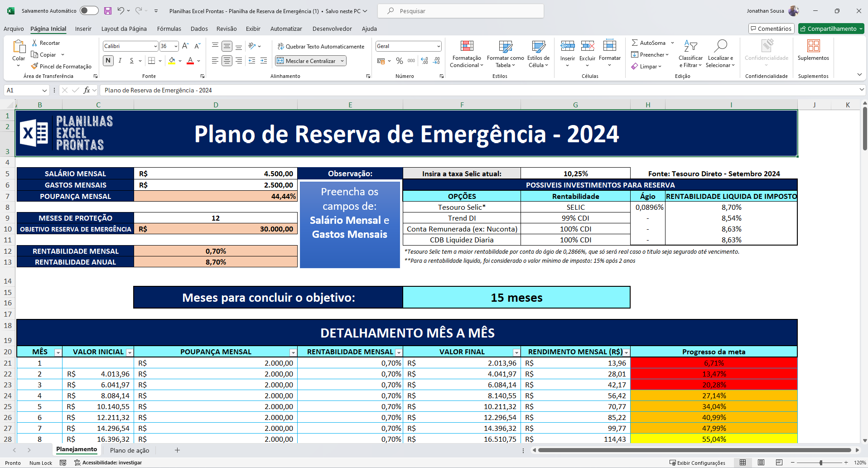Open the Mesclar e Centralizar dropdown
Image resolution: width=868 pixels, height=468 pixels.
click(343, 60)
